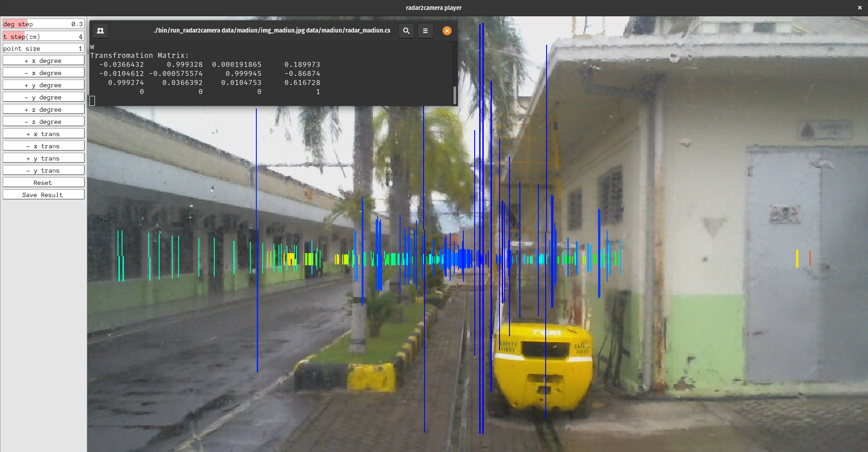This screenshot has width=868, height=452.
Task: Close the terminal with orange X button
Action: click(447, 31)
